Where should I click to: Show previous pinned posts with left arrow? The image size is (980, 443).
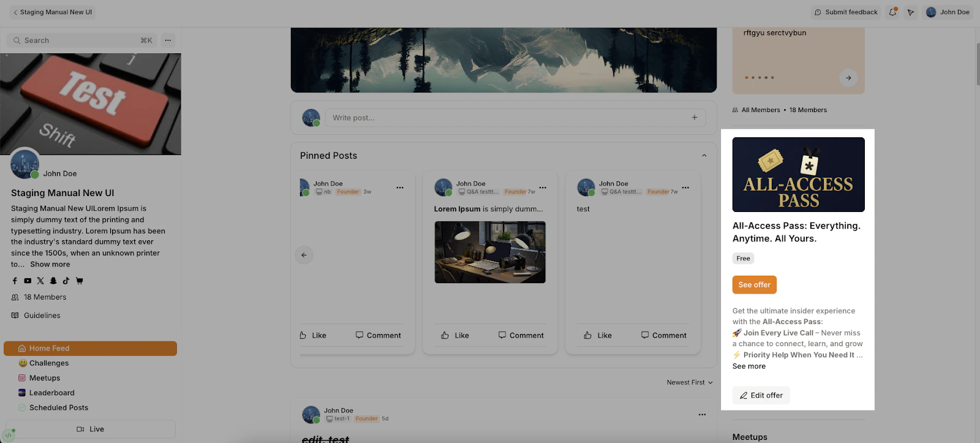click(304, 255)
